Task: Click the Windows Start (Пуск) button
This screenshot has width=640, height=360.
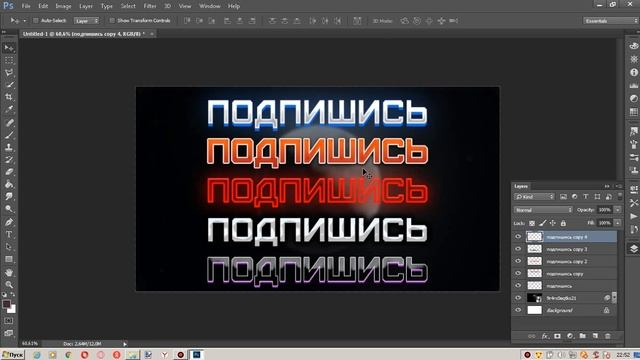Action: tap(13, 355)
